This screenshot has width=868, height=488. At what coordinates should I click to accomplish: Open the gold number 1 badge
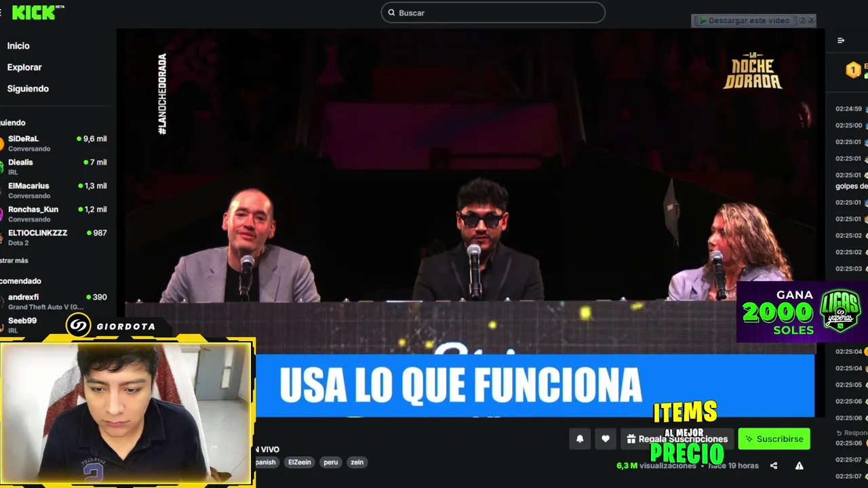tap(853, 70)
